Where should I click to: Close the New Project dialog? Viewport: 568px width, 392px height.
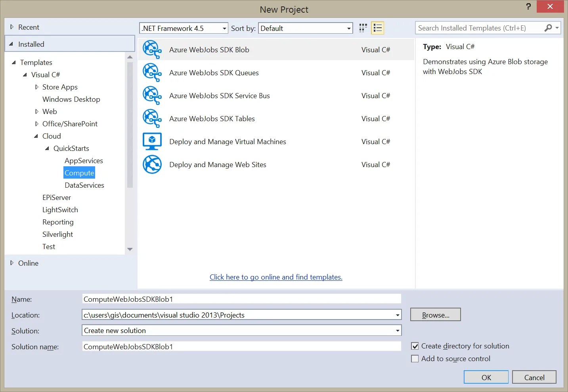pos(550,6)
